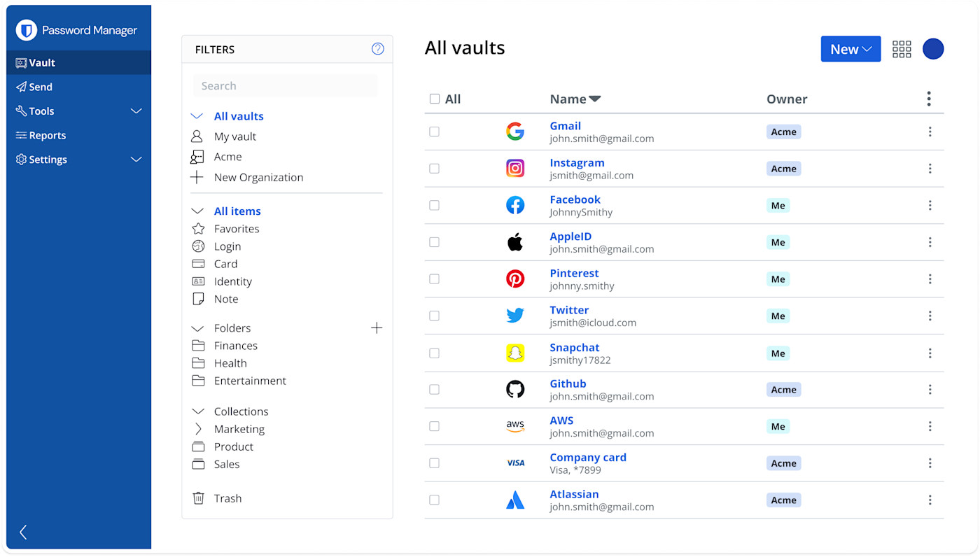Screen dimensions: 980x557
Task: Check the Twitter row checkbox
Action: pos(435,316)
